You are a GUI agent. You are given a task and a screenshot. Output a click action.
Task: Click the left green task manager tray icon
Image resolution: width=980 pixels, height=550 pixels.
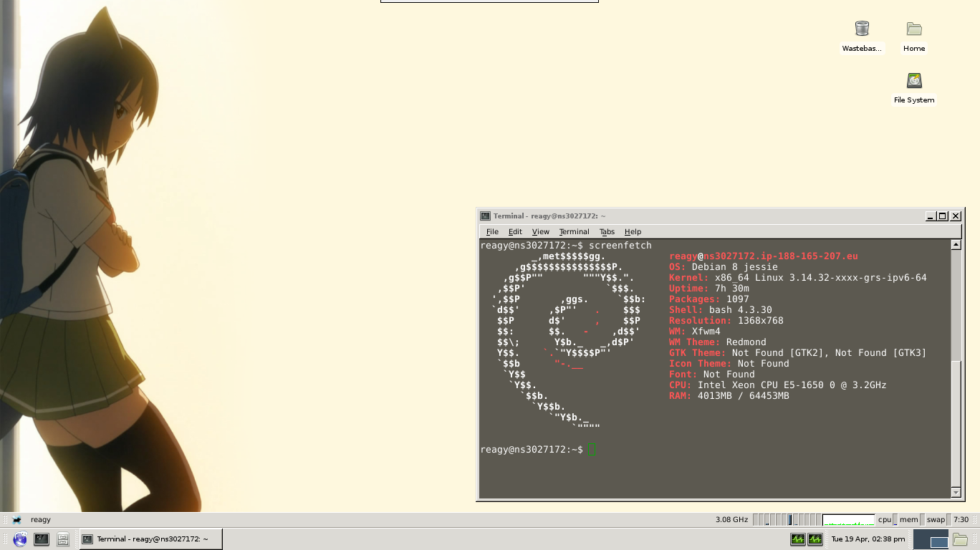click(x=798, y=539)
